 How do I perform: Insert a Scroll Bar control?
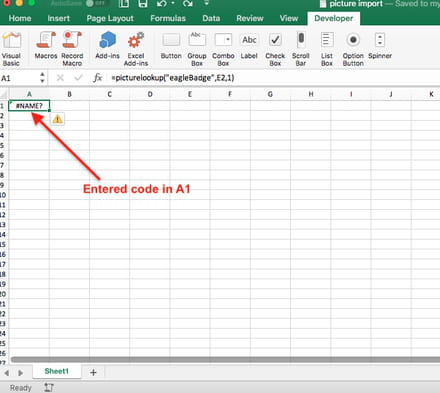coord(301,49)
